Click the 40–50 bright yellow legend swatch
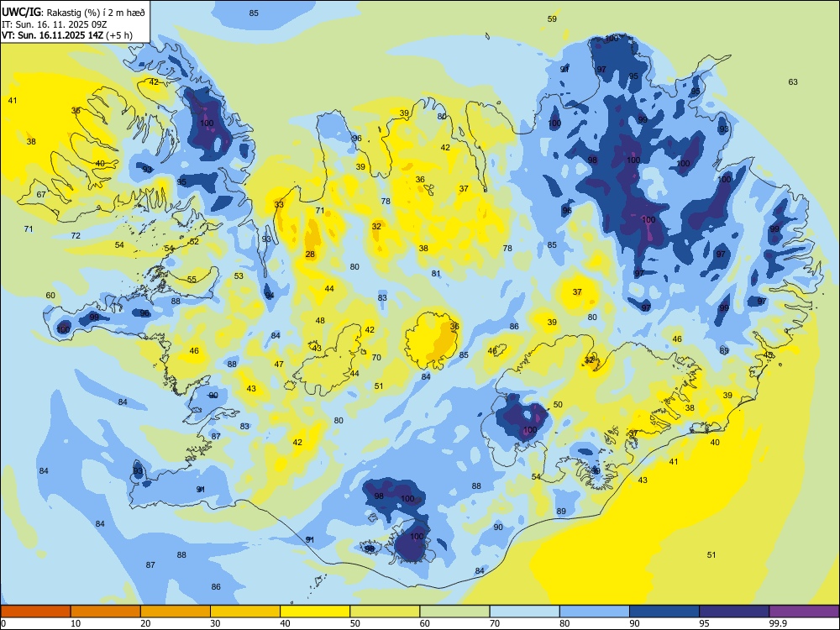Viewport: 840px width, 630px height. (315, 612)
